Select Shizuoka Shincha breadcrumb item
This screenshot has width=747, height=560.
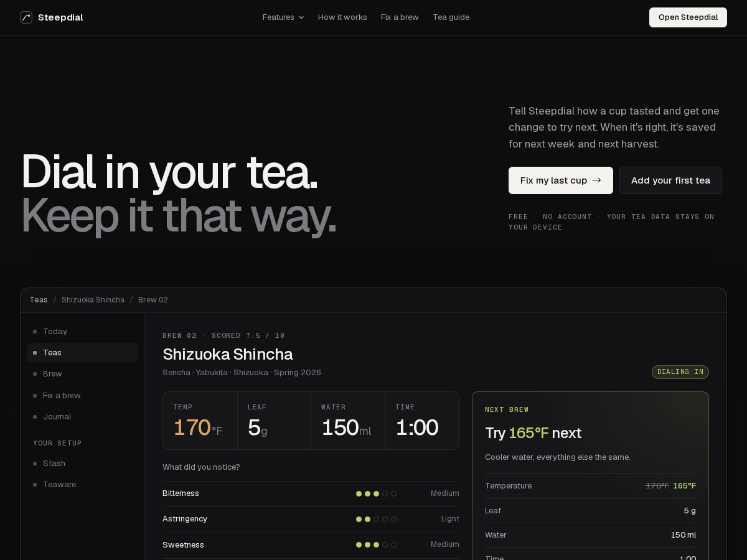coord(93,300)
